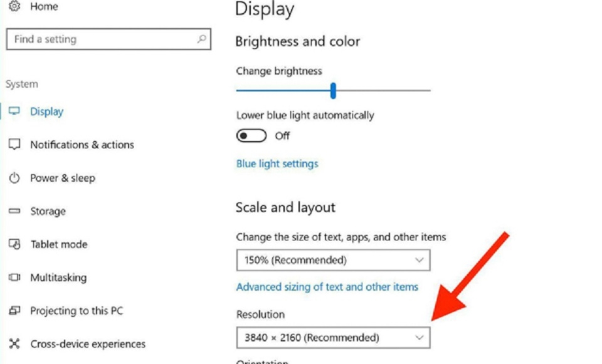
Task: Open the Storage settings page
Action: [x=48, y=211]
